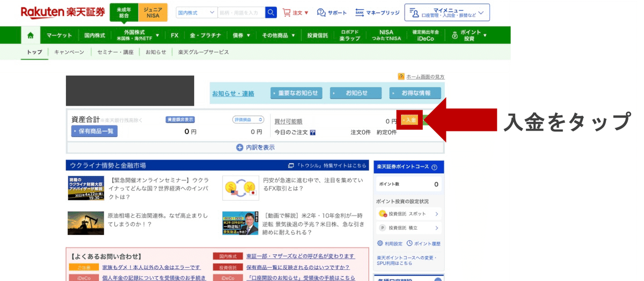Click the plus icon for 内訳を表示
Screen dimensions: 644x281
(x=240, y=147)
